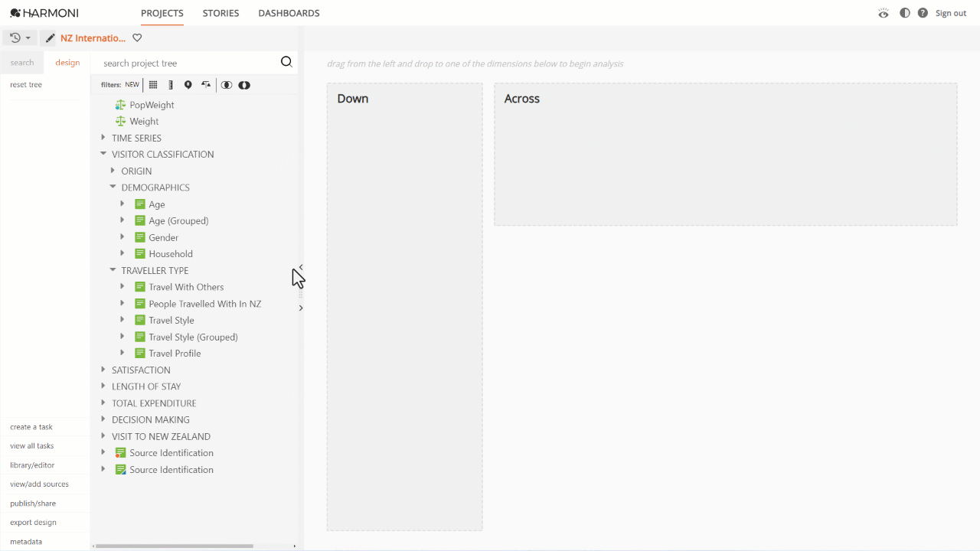Viewport: 980px width, 551px height.
Task: Click create a task link
Action: 31,427
